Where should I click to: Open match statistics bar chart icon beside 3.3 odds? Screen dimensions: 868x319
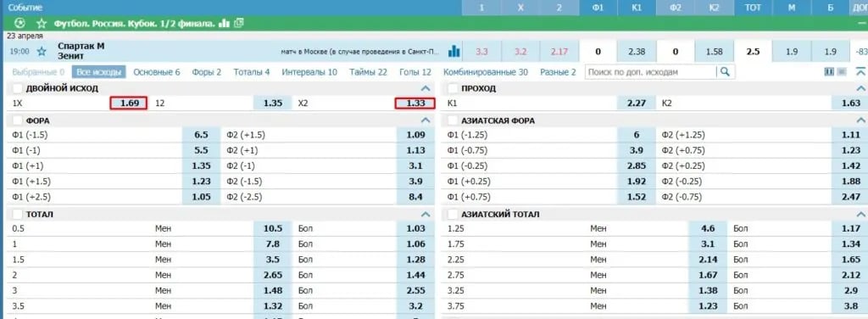click(454, 52)
